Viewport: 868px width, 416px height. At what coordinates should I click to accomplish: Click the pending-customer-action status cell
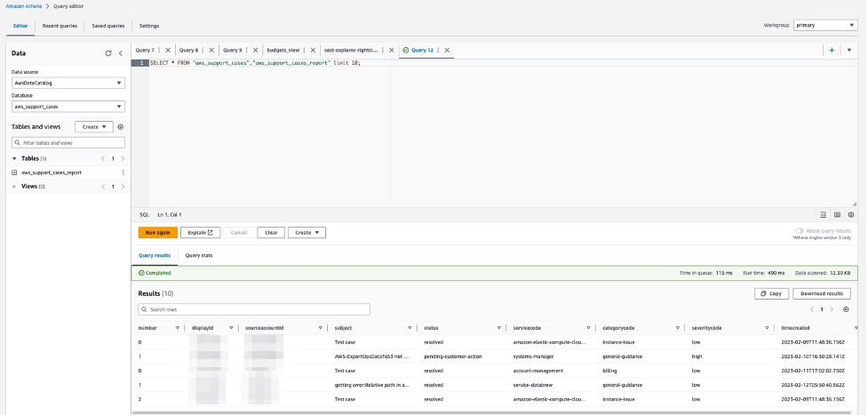click(453, 356)
